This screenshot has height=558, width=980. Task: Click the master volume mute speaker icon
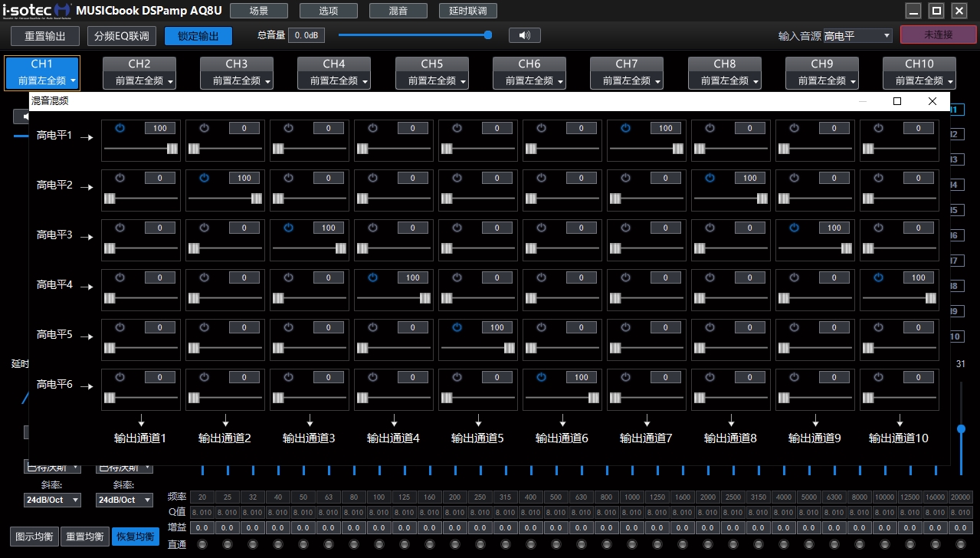[524, 35]
